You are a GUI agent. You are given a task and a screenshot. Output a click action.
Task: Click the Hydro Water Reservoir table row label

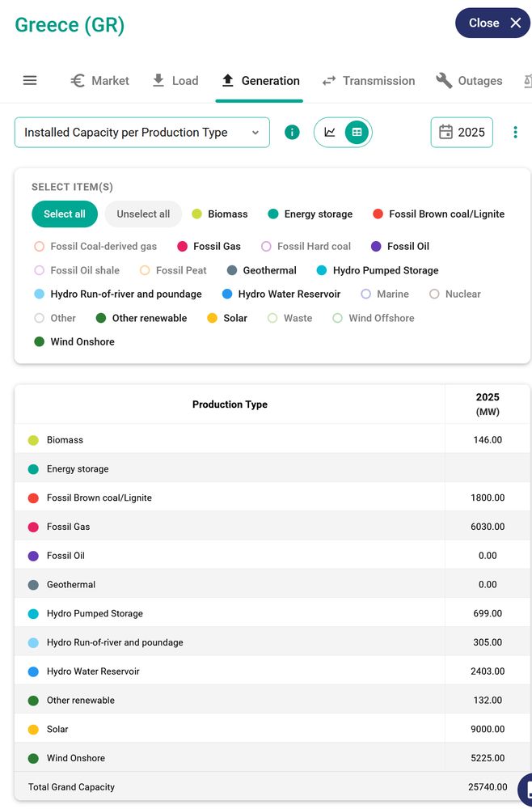tap(93, 671)
